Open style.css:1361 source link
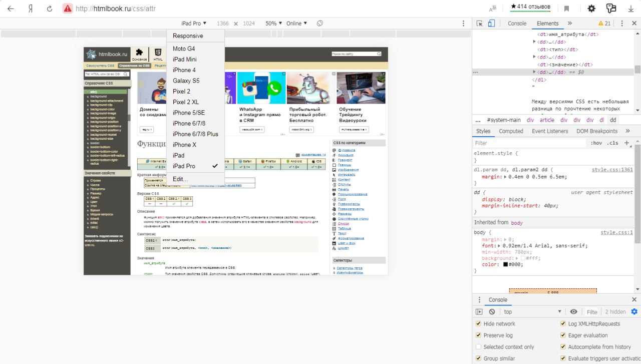The width and height of the screenshot is (641, 364). 612,170
